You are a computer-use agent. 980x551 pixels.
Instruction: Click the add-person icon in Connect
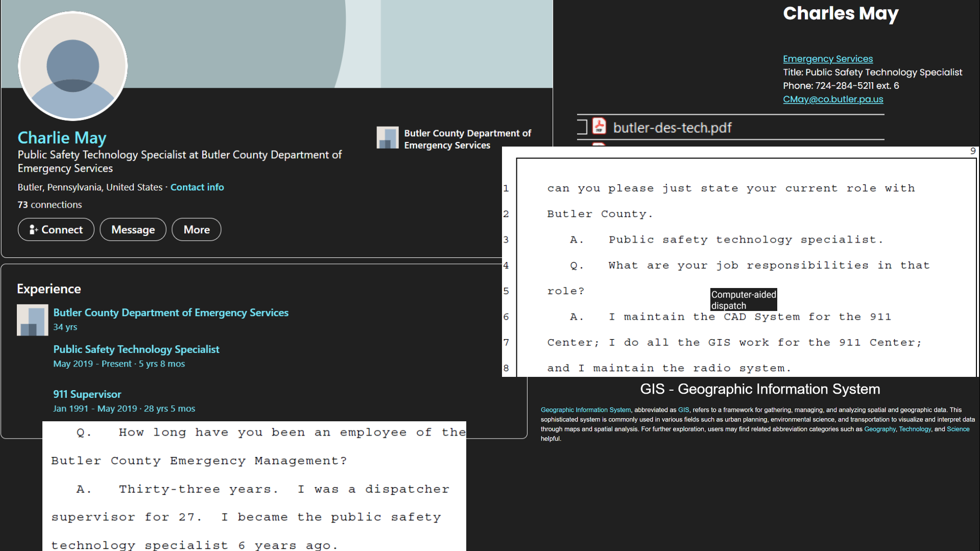[x=34, y=229]
